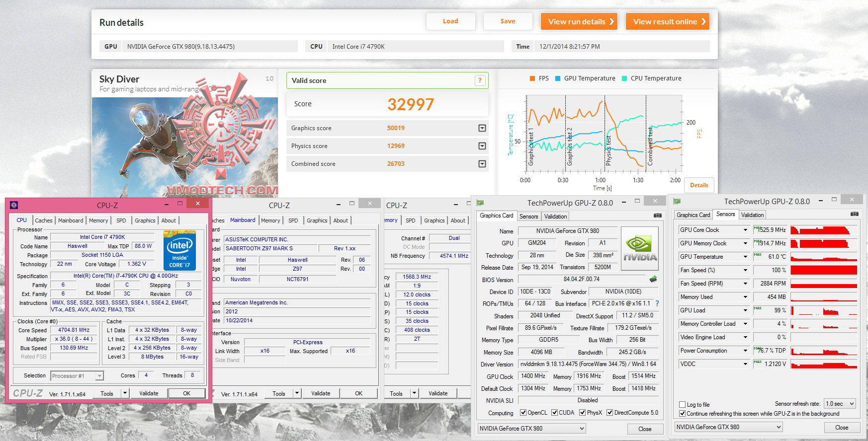Click the Valid score help question-mark icon

pyautogui.click(x=480, y=80)
